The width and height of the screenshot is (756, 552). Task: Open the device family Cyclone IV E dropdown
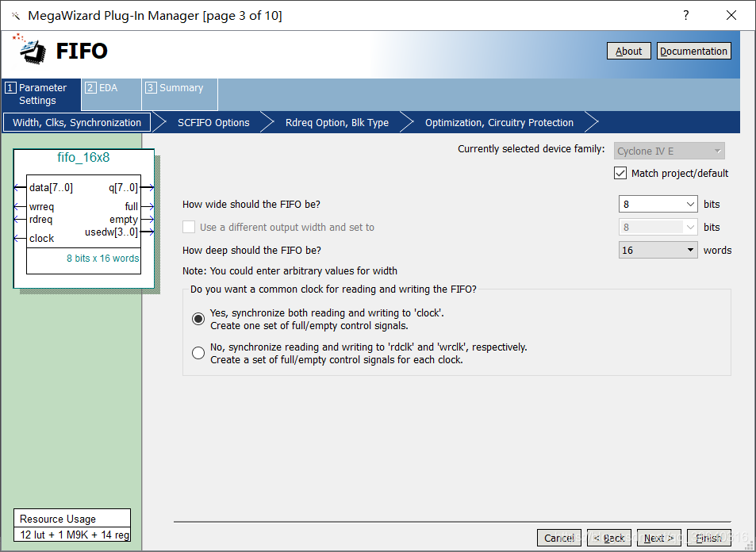670,151
